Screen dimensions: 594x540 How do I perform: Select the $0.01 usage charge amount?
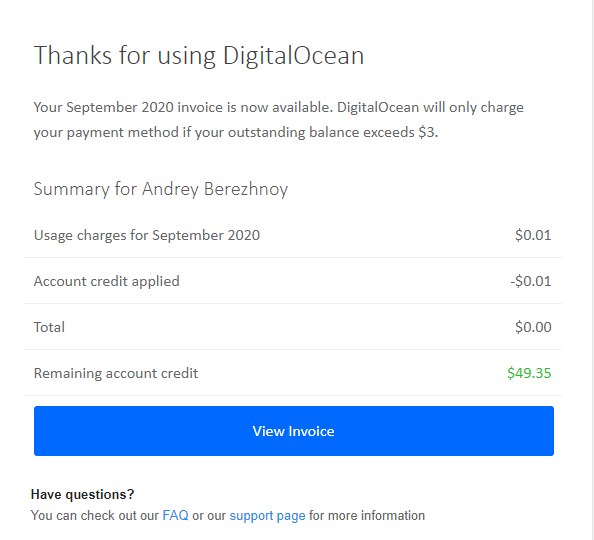coord(533,235)
